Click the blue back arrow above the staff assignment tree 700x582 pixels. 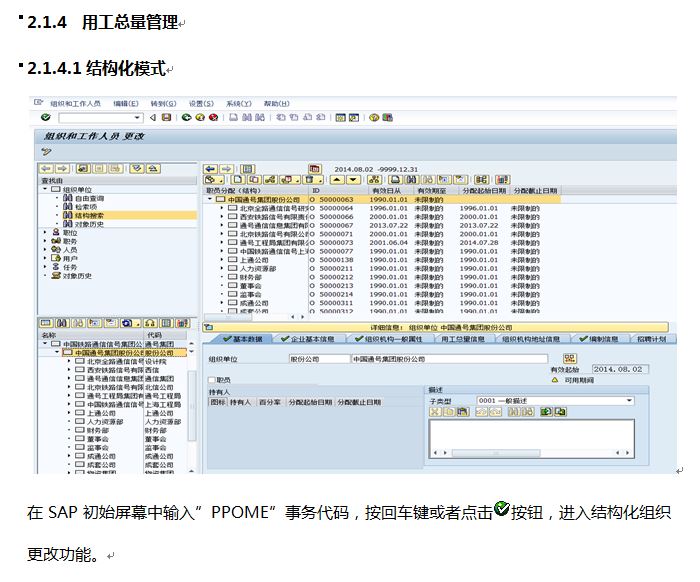[x=211, y=169]
